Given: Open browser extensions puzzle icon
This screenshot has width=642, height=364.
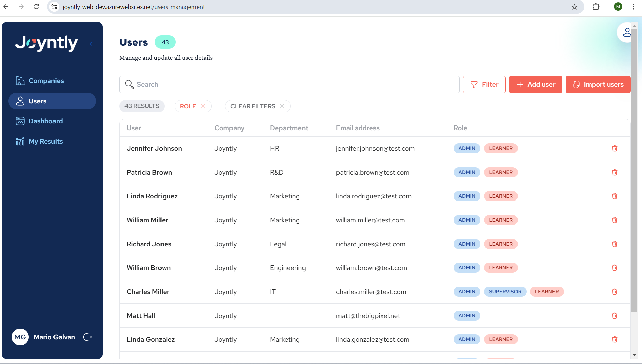Looking at the screenshot, I should [x=596, y=7].
